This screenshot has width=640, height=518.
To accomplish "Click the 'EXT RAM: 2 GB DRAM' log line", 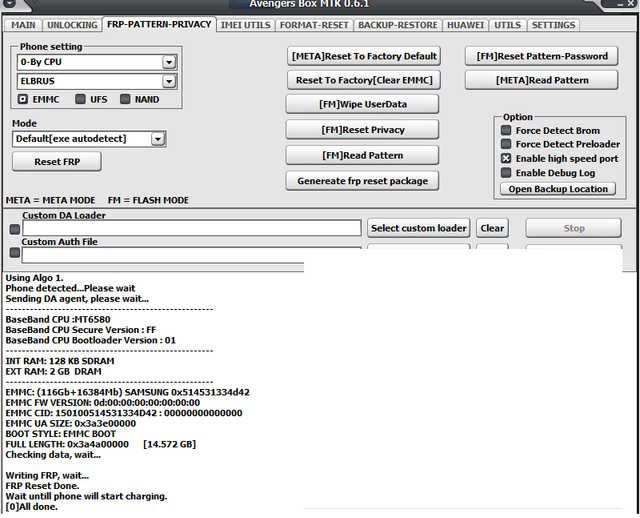I will pyautogui.click(x=53, y=371).
